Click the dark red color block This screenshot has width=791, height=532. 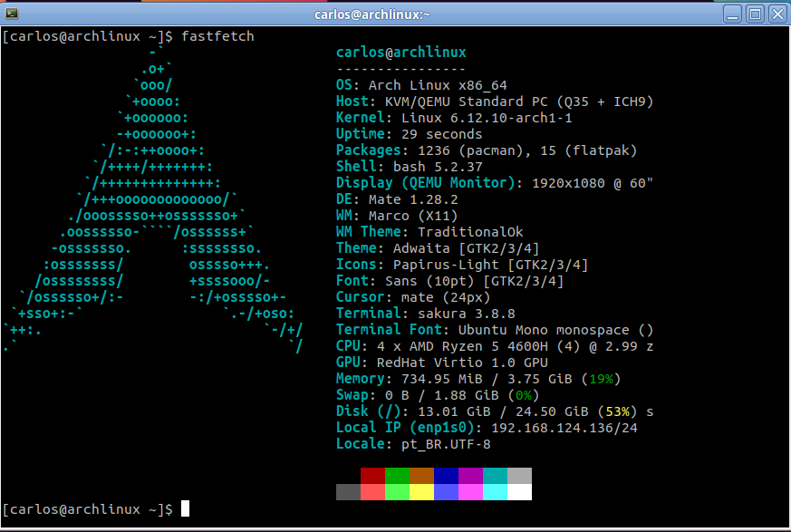click(372, 476)
